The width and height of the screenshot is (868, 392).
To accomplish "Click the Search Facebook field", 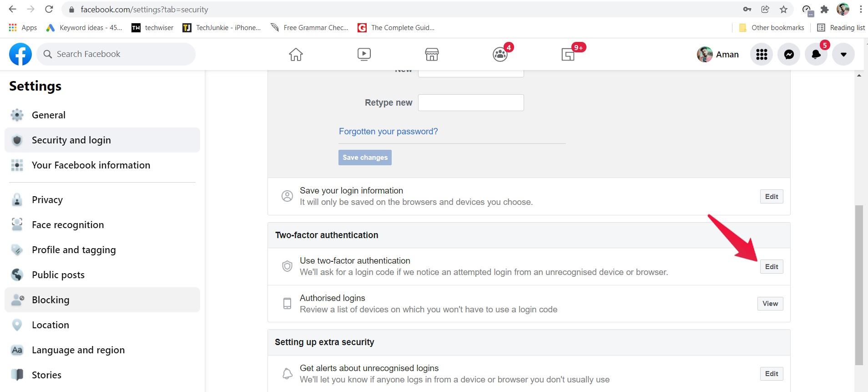I will [x=116, y=54].
